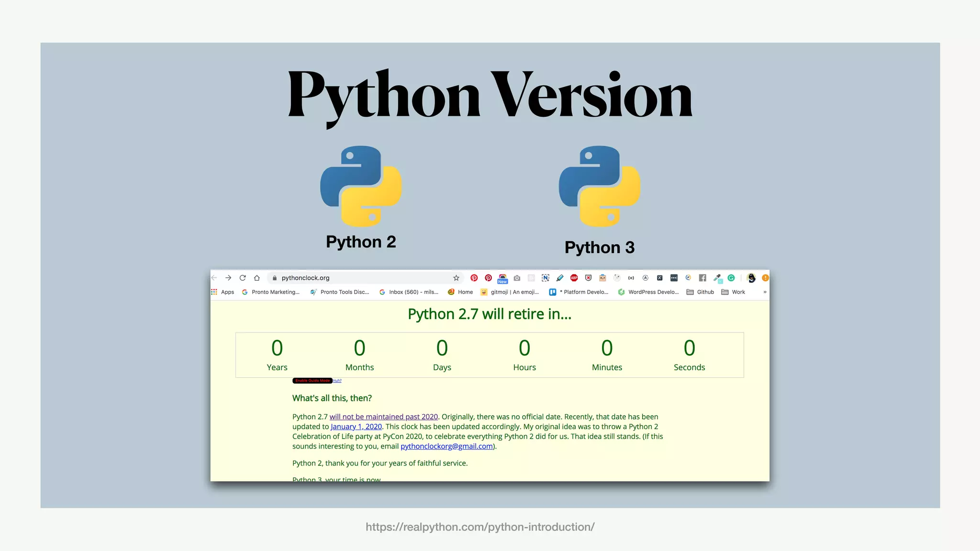Click the browser back arrow
This screenshot has width=980, height=551.
(x=214, y=278)
